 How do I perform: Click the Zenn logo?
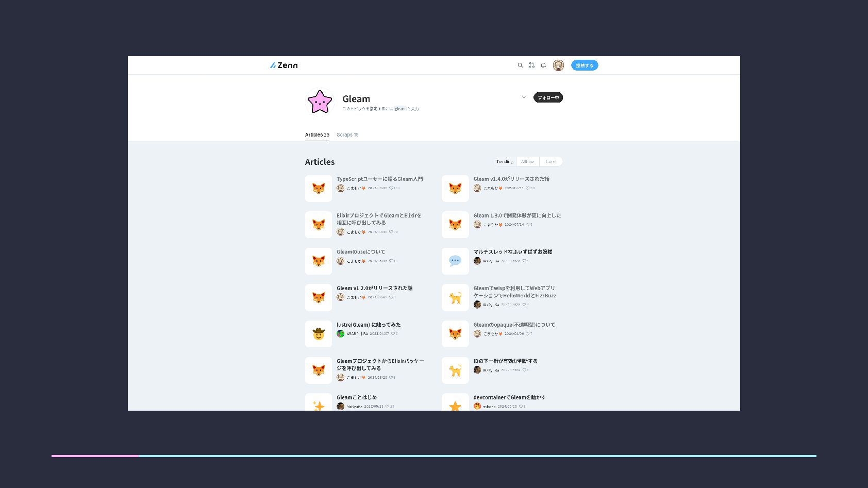click(283, 65)
